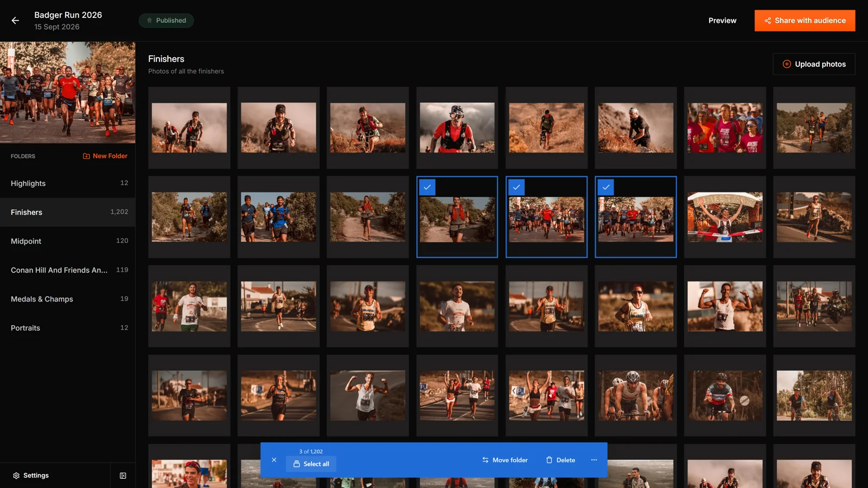This screenshot has width=868, height=488.
Task: Collapse the sidebar using the panel icon
Action: pos(123,476)
